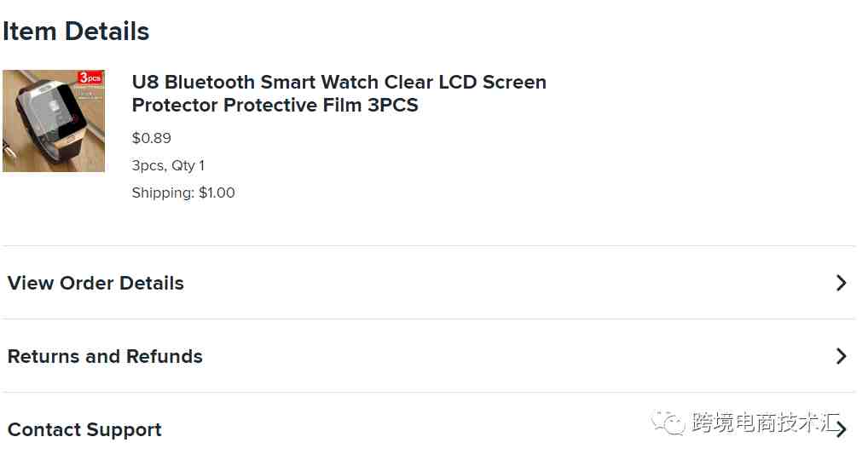868x460 pixels.
Task: Click the Shipping: $1.00 line
Action: (183, 193)
